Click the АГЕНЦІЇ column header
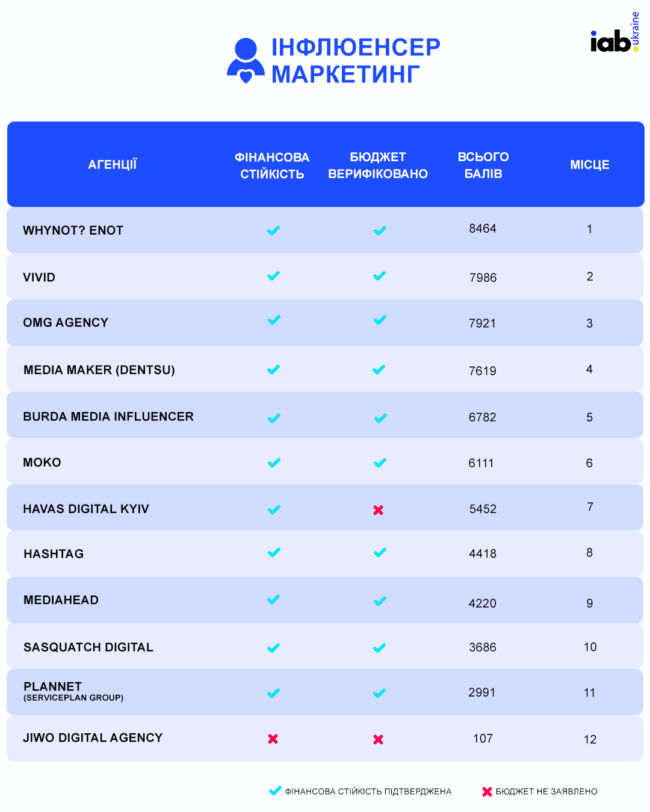The image size is (650, 812). pyautogui.click(x=113, y=165)
